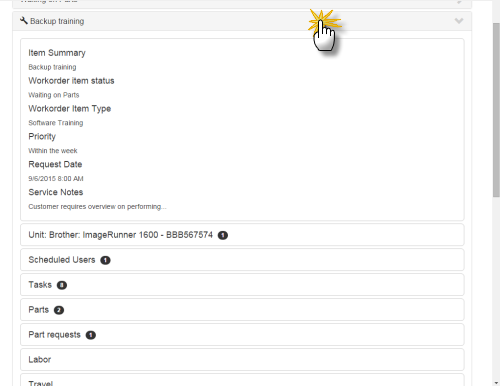Select the 9/6/2015 8:00 AM request date
This screenshot has width=500, height=386.
56,179
